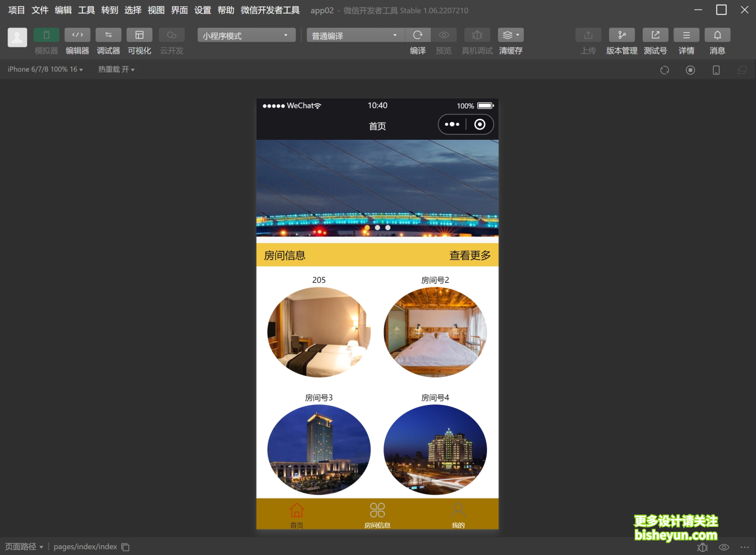Open the version management icon
The width and height of the screenshot is (756, 555).
point(622,35)
